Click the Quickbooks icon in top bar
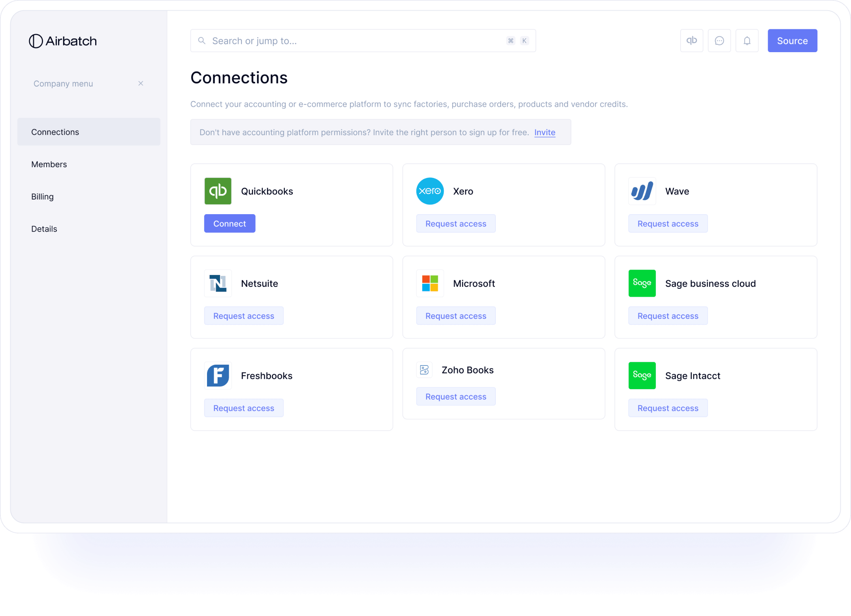 (691, 41)
